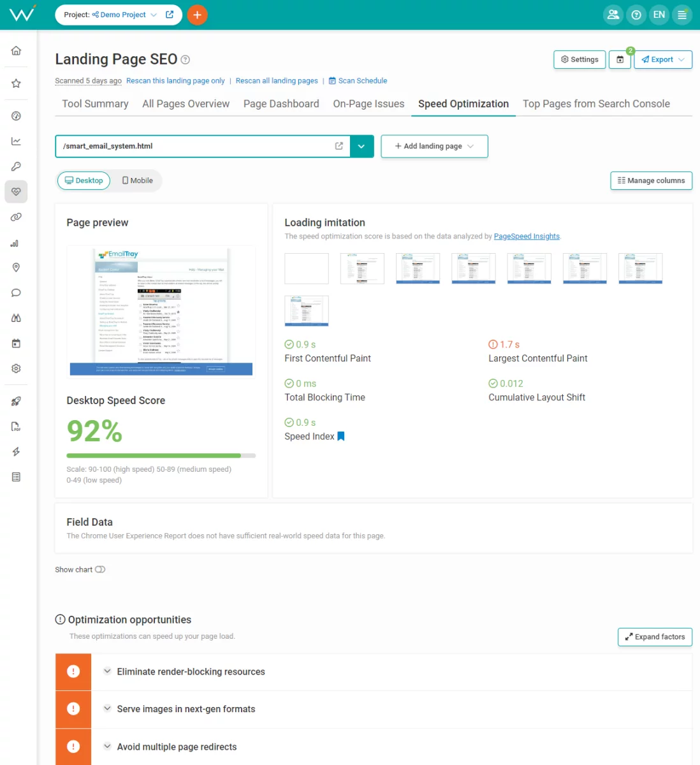
Task: Click the blue bookmark next to Speed Index
Action: [x=341, y=437]
